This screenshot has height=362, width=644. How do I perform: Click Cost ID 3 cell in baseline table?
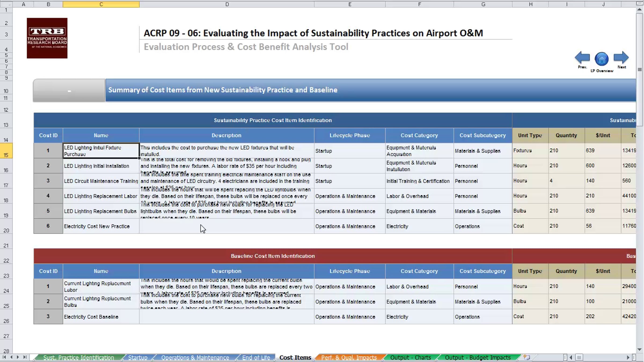point(48,316)
